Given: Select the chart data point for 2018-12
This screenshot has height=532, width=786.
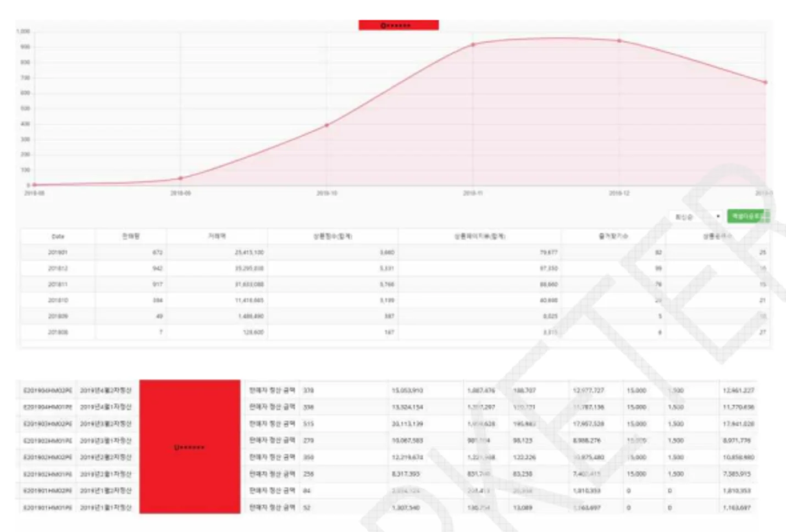Looking at the screenshot, I should point(619,41).
